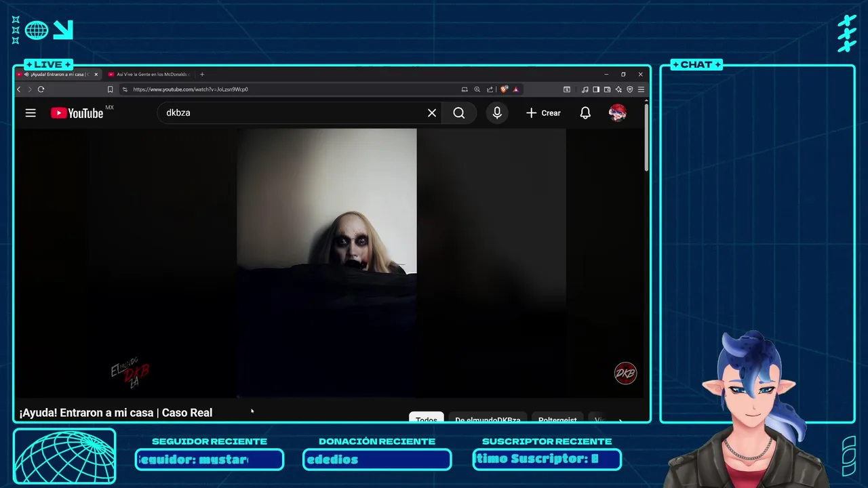This screenshot has width=868, height=488.
Task: Open the YouTube account avatar menu
Action: 617,113
